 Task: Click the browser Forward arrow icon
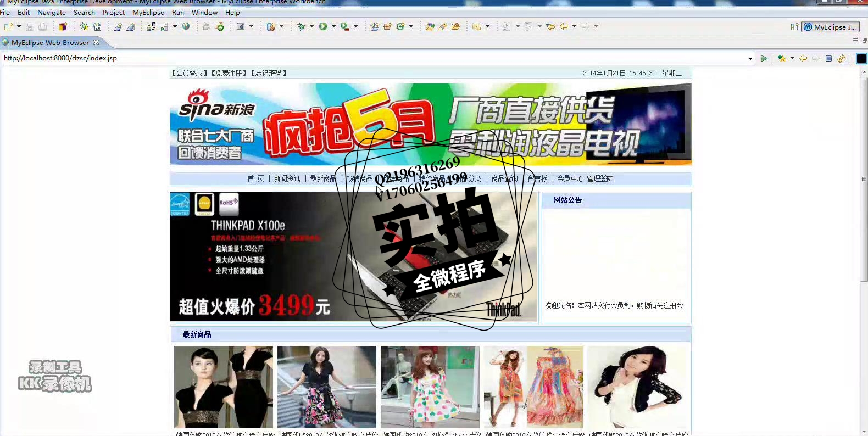pos(816,58)
